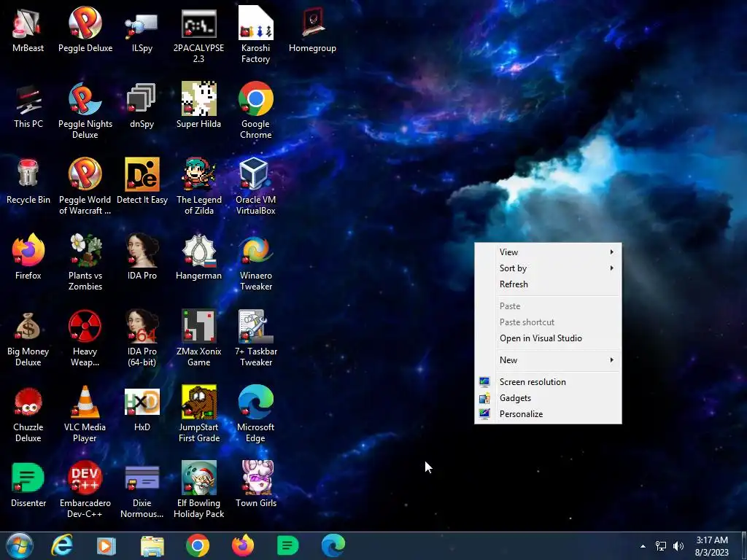Choose Personalize in the context menu
Viewport: 747px width, 560px height.
548,414
